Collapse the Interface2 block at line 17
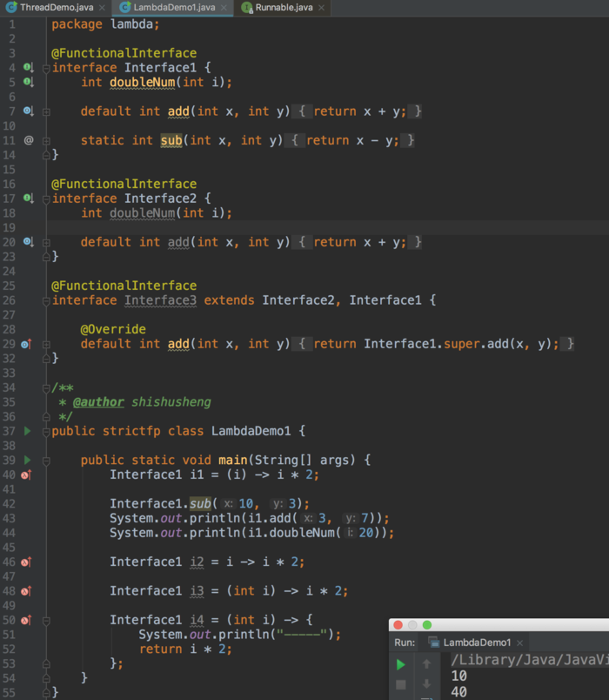This screenshot has height=700, width=609. point(46,199)
